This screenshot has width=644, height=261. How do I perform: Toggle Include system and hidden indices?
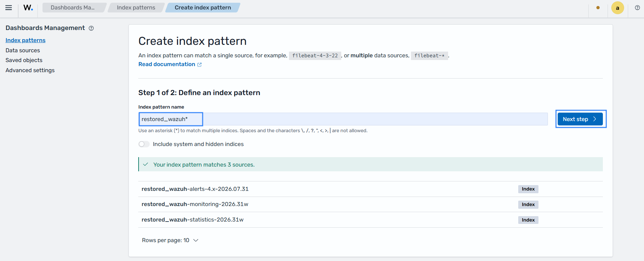(x=144, y=144)
